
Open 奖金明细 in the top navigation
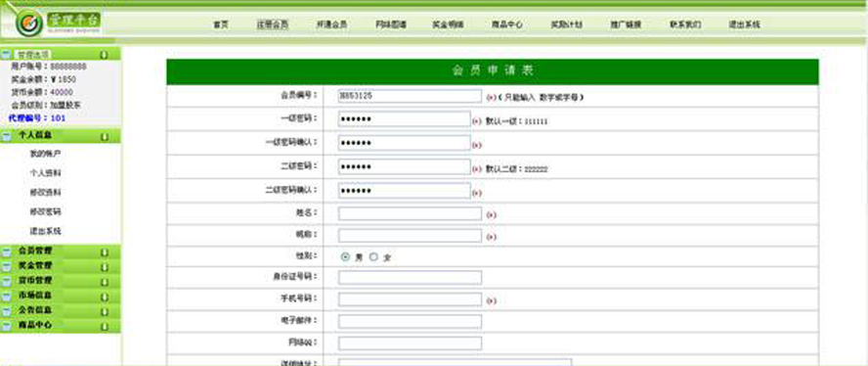click(x=448, y=24)
